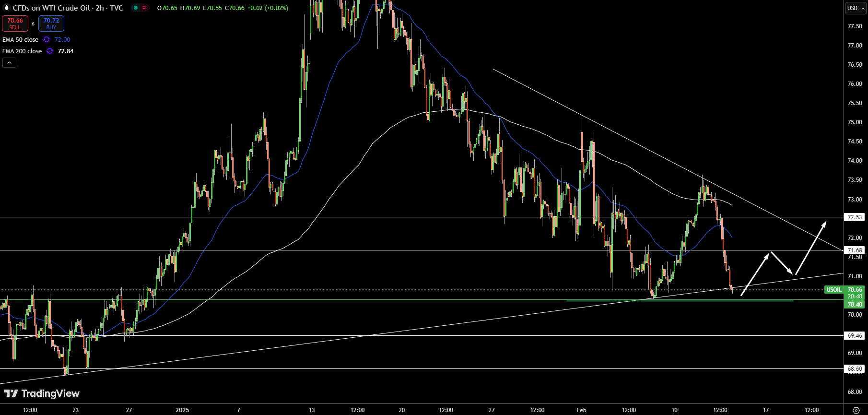Image resolution: width=868 pixels, height=415 pixels.
Task: Select the 68.60 horizontal line price label
Action: pyautogui.click(x=855, y=369)
